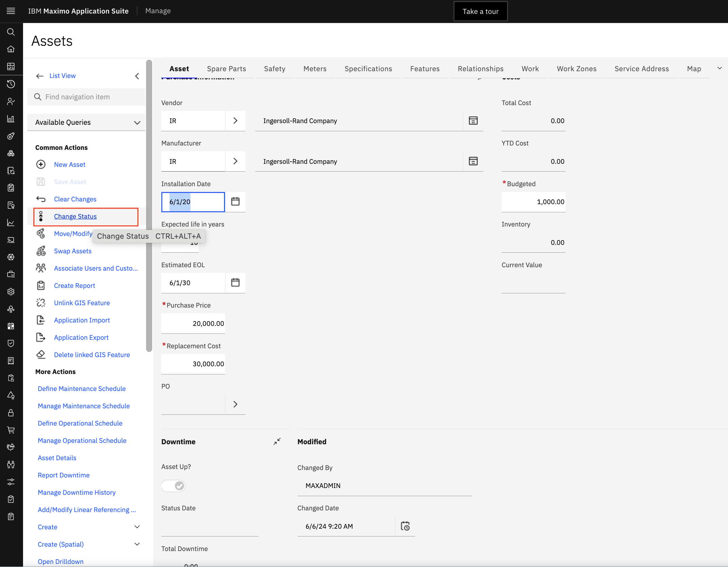The height and width of the screenshot is (567, 728).
Task: Click the List View back button
Action: 40,76
